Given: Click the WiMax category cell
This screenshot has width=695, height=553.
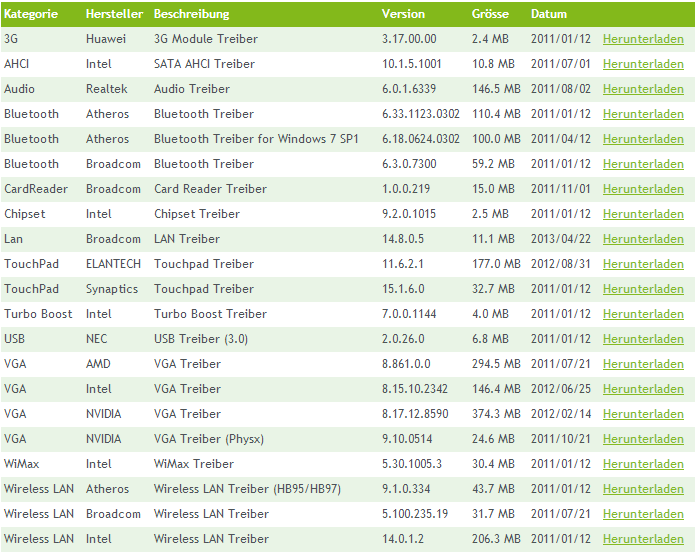Looking at the screenshot, I should [x=22, y=464].
